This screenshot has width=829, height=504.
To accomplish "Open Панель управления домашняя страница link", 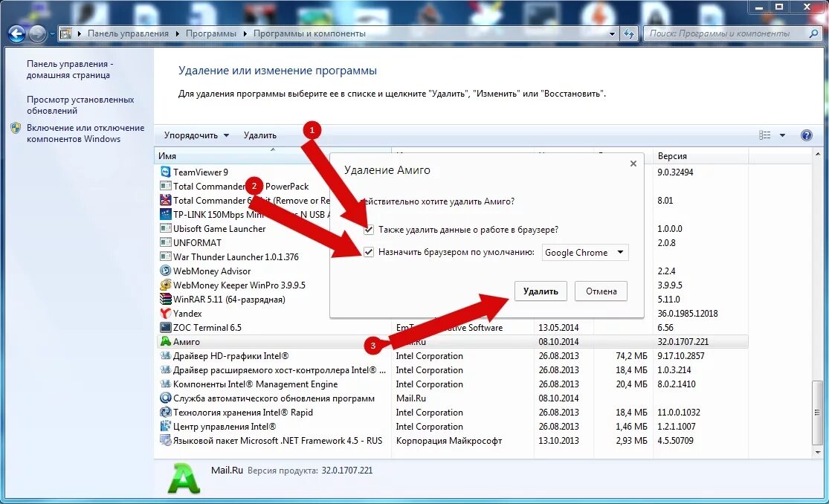I will click(x=69, y=69).
